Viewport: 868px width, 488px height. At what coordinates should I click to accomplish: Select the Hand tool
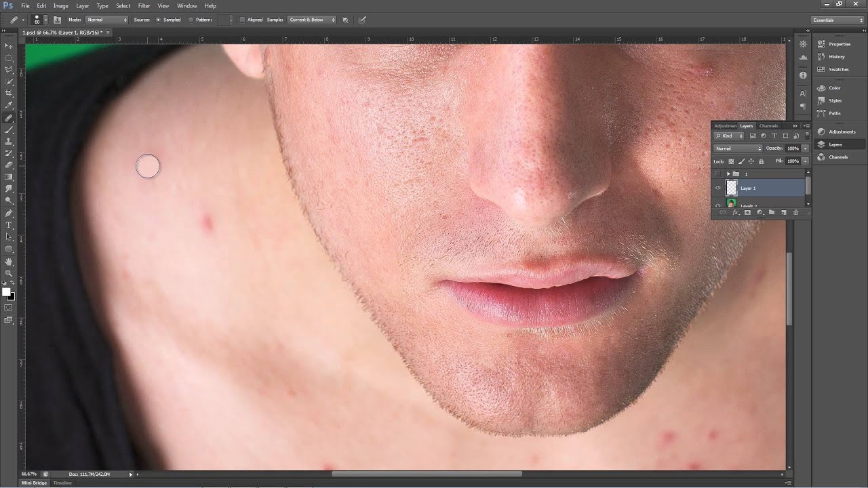point(9,262)
